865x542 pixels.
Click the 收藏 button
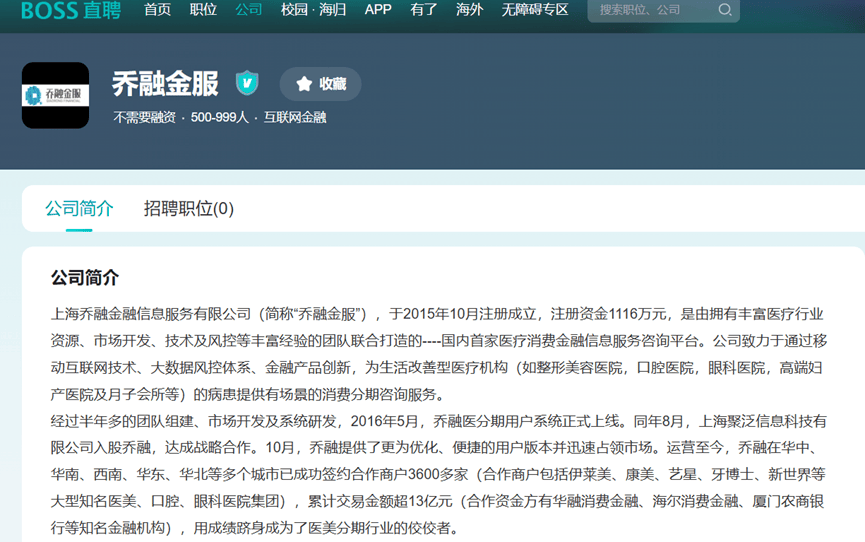[321, 84]
